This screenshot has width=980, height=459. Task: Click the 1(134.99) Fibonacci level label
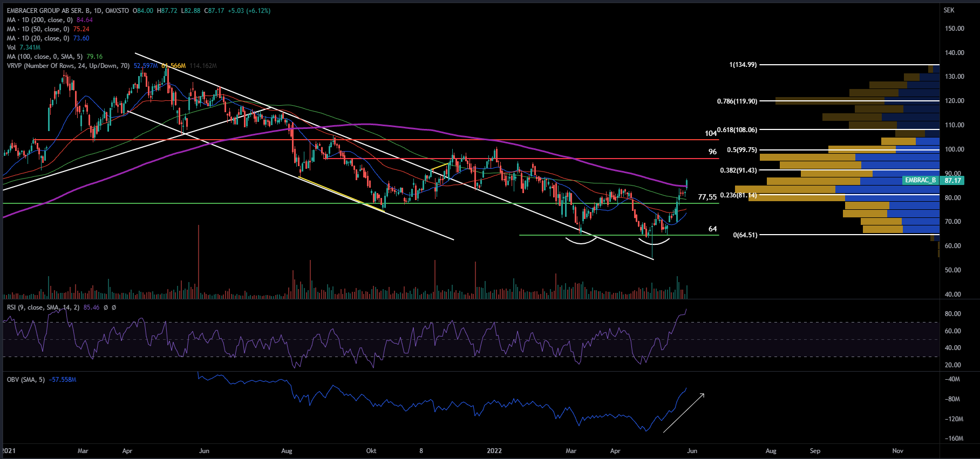[x=743, y=65]
